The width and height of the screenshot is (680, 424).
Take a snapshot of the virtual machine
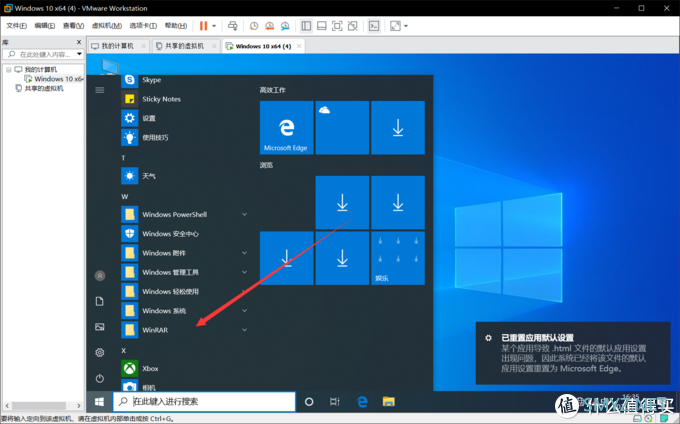(254, 26)
